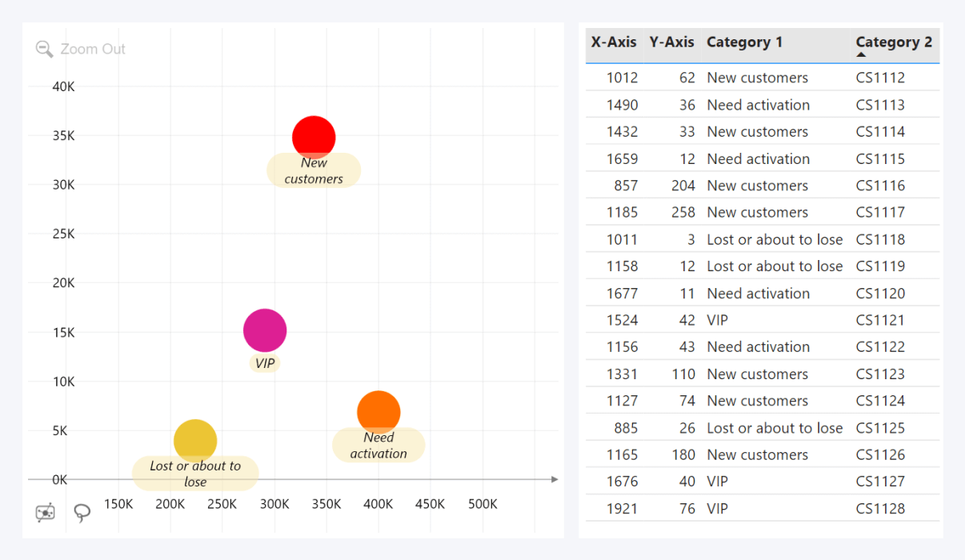Sort table by Category 1 column header
The width and height of the screenshot is (965, 560).
tap(744, 42)
